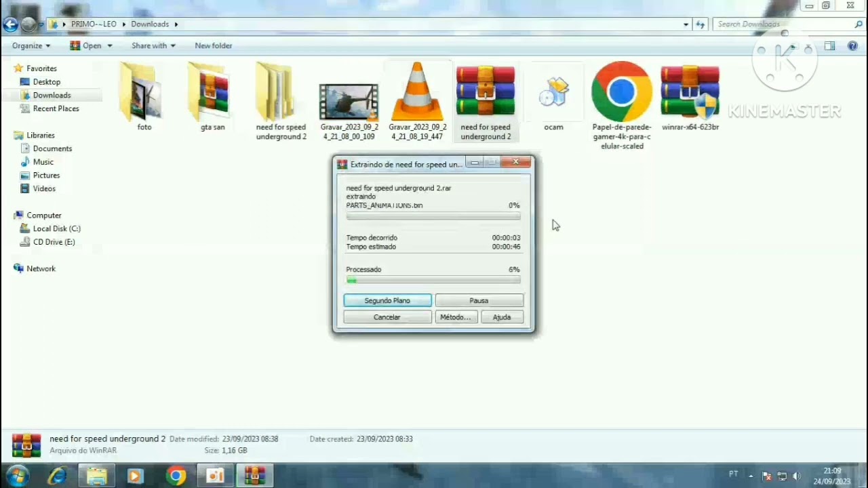Viewport: 868px width, 488px height.
Task: Open the Explorer help icon
Action: (853, 46)
